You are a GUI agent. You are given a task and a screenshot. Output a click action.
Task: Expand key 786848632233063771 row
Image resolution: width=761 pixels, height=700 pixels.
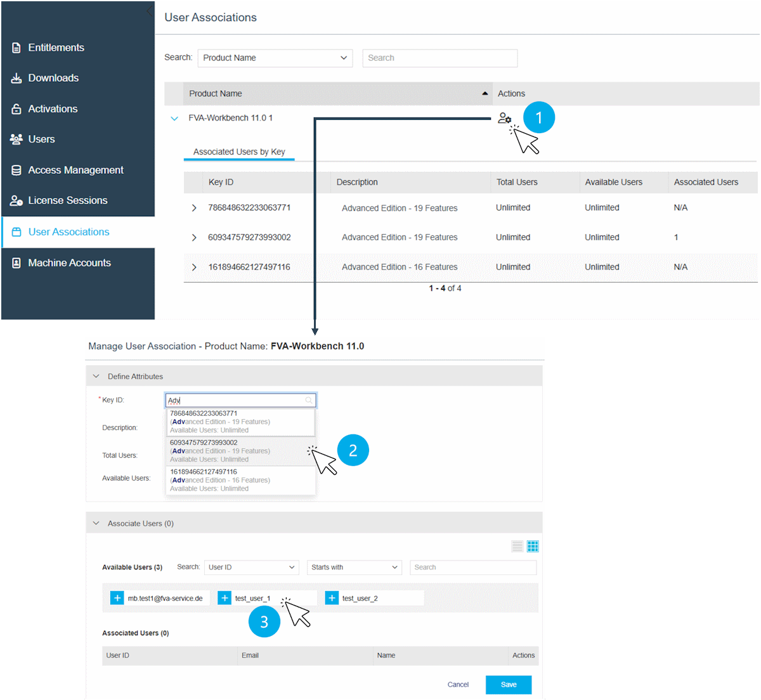coord(194,208)
